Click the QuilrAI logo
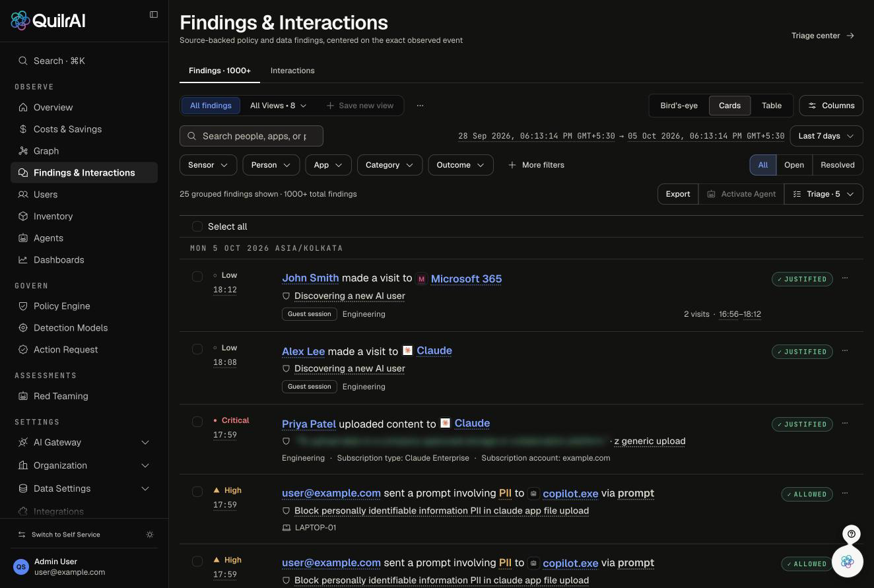Viewport: 874px width, 588px height. point(48,20)
